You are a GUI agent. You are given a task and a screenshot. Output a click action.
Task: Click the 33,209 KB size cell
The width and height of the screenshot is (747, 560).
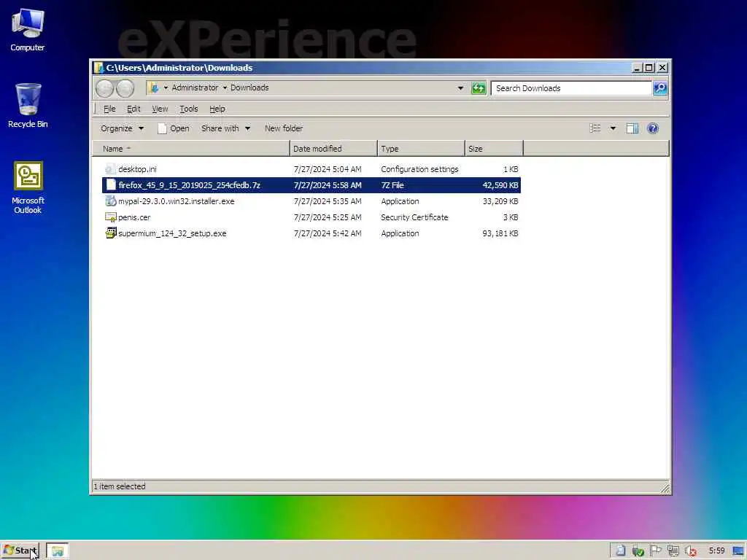(500, 201)
